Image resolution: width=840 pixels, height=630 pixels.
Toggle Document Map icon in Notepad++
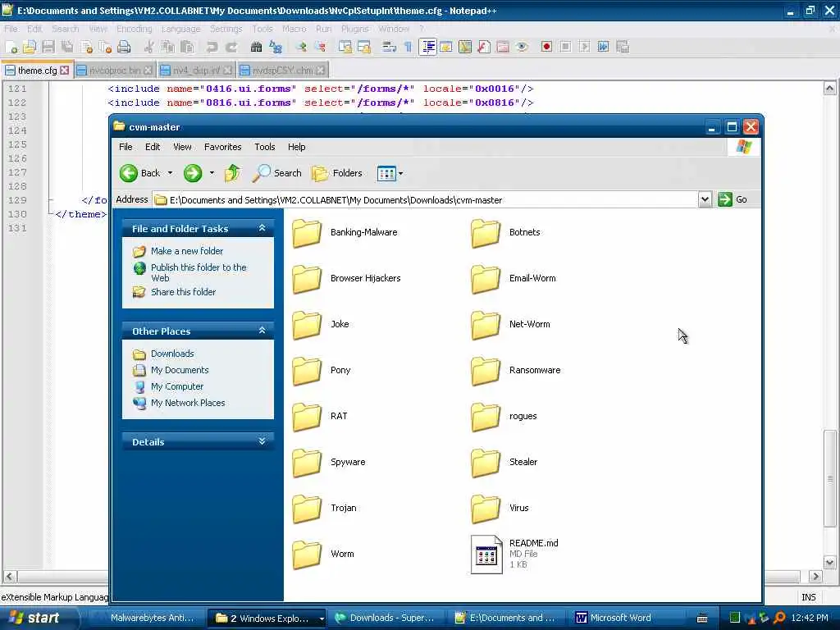pyautogui.click(x=465, y=47)
